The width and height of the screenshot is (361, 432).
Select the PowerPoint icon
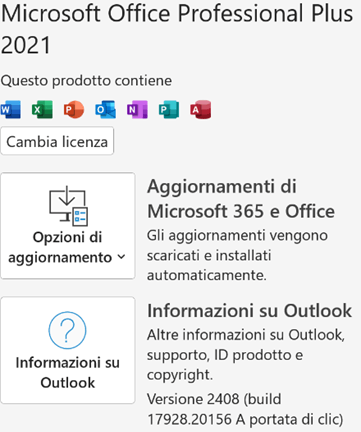tap(74, 109)
